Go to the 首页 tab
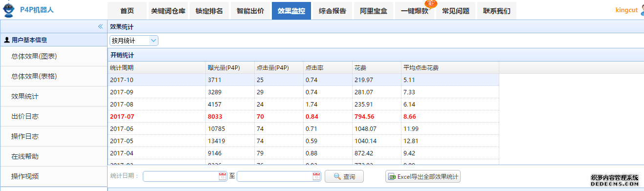This screenshot has width=644, height=191. click(127, 11)
